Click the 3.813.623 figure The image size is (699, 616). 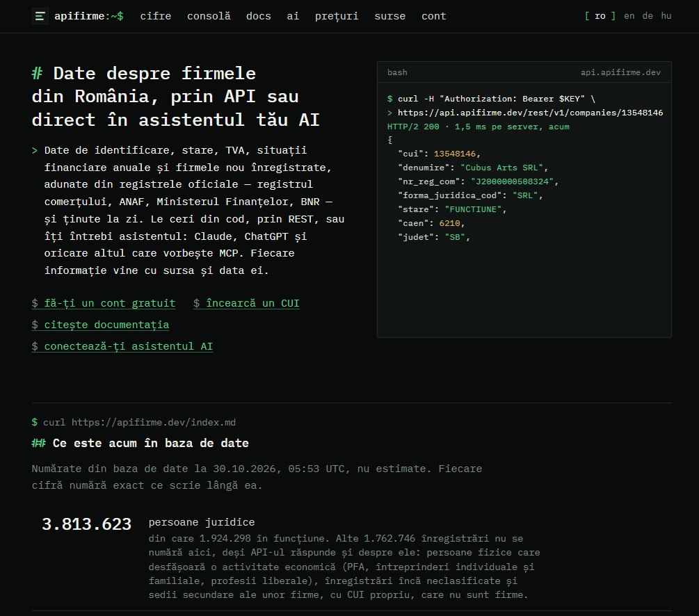[86, 524]
